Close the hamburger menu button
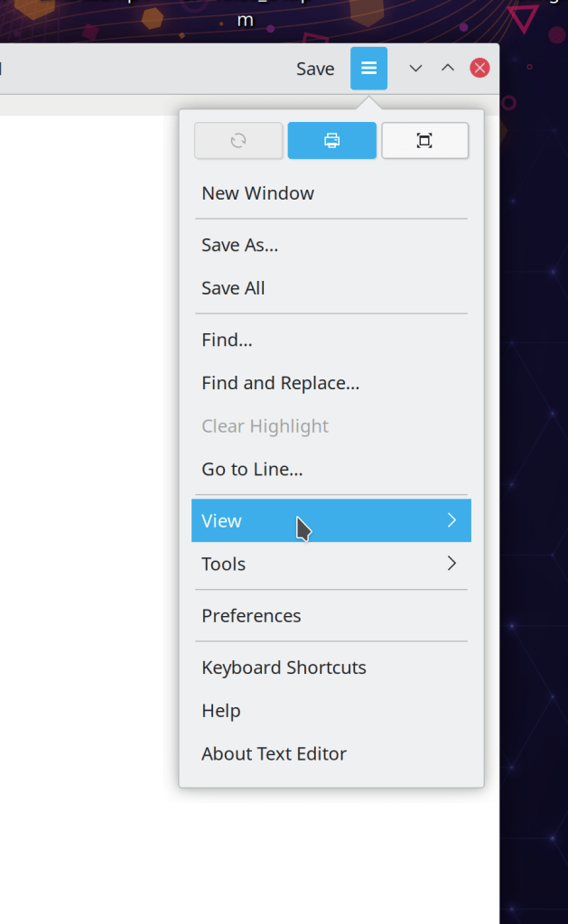Viewport: 568px width, 924px height. tap(368, 69)
